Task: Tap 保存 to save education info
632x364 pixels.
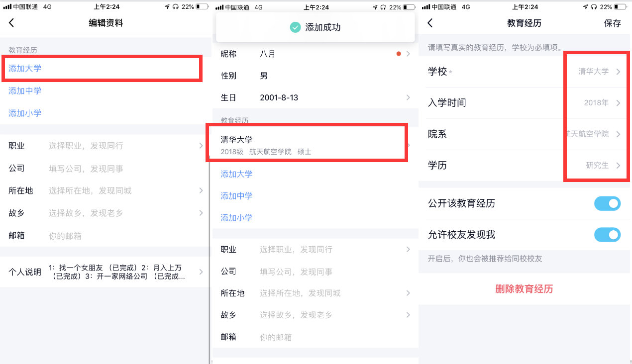Action: tap(613, 23)
